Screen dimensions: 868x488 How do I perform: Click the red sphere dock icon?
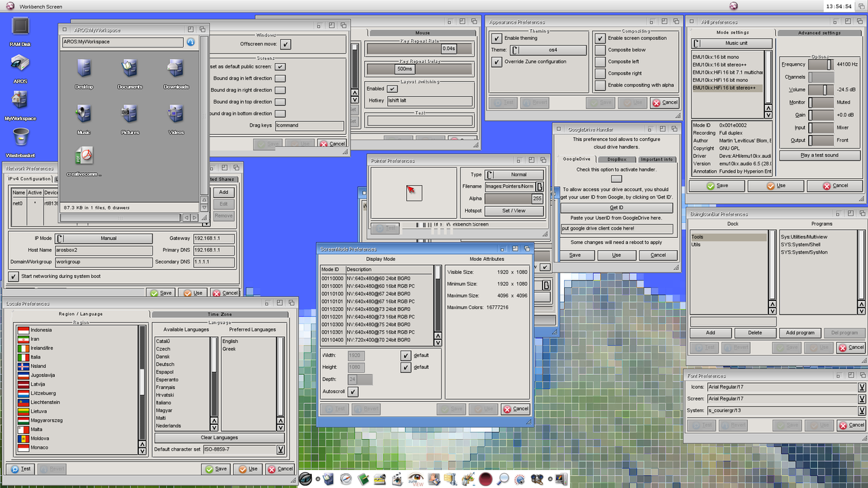point(486,479)
